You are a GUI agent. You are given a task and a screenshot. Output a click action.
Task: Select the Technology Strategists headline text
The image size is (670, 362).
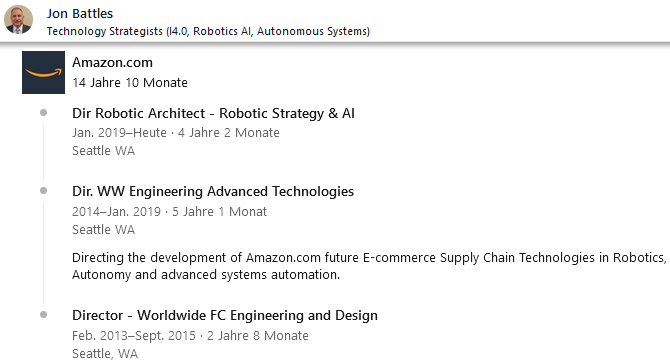[208, 31]
